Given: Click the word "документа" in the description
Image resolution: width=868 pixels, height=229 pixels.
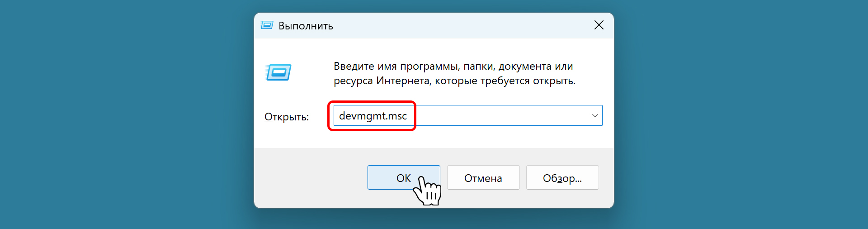Looking at the screenshot, I should coord(525,67).
